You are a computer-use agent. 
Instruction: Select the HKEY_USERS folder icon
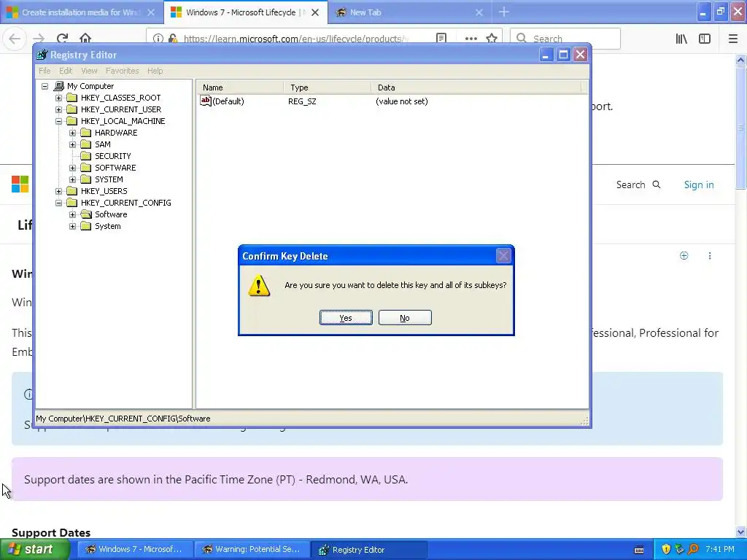click(72, 191)
